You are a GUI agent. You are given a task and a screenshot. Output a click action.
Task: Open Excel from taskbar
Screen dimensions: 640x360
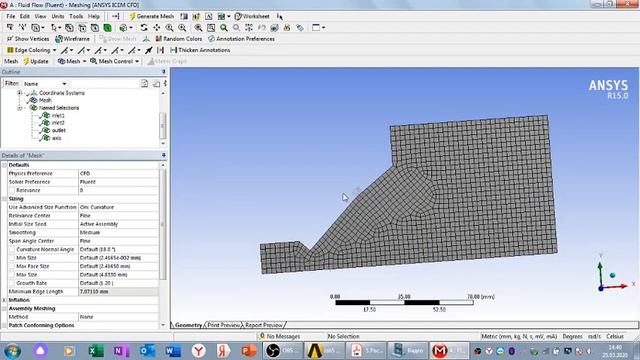pos(96,351)
